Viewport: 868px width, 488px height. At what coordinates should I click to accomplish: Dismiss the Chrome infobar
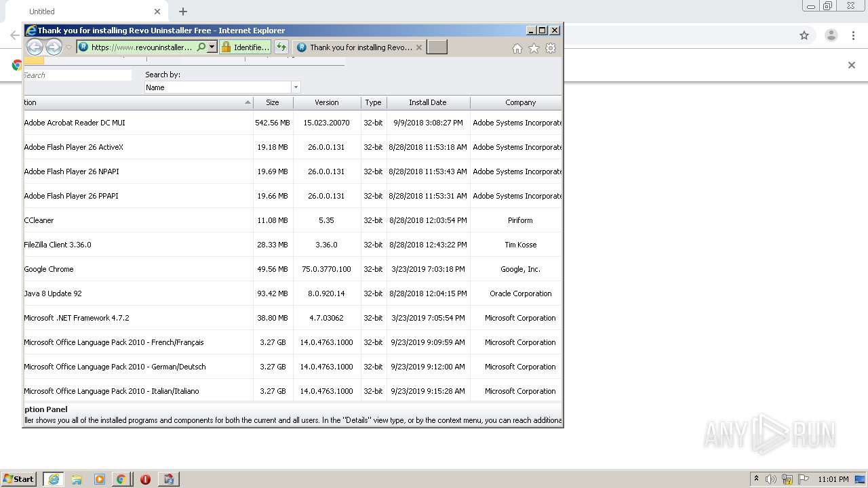[852, 65]
